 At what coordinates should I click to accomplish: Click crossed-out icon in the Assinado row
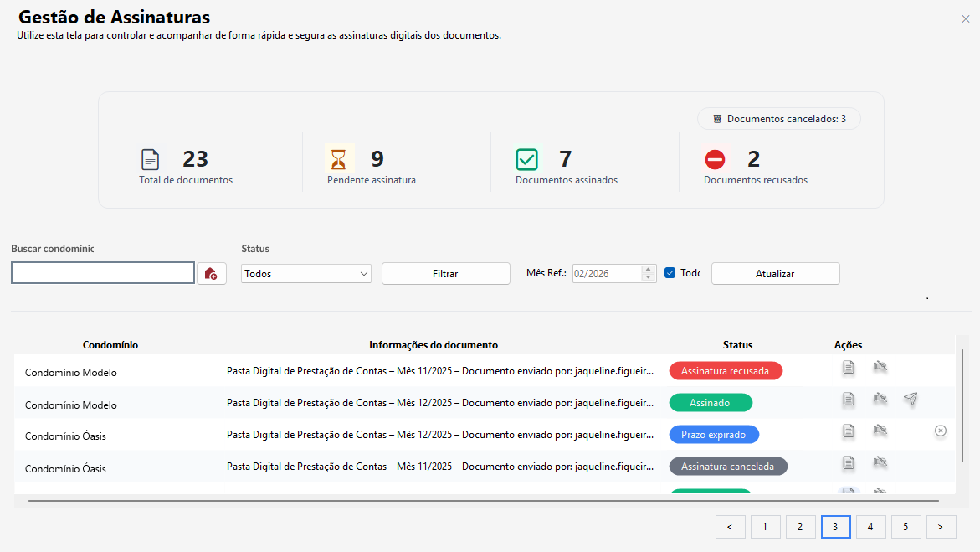tap(880, 399)
